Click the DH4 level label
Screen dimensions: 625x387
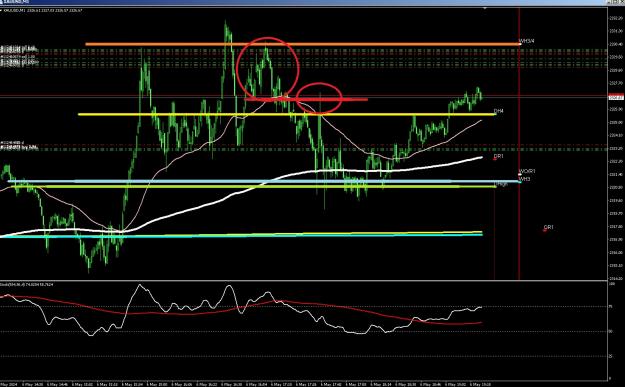[499, 111]
